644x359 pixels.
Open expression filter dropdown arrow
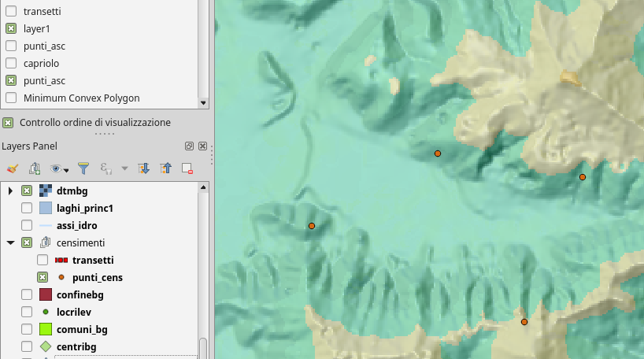click(124, 168)
